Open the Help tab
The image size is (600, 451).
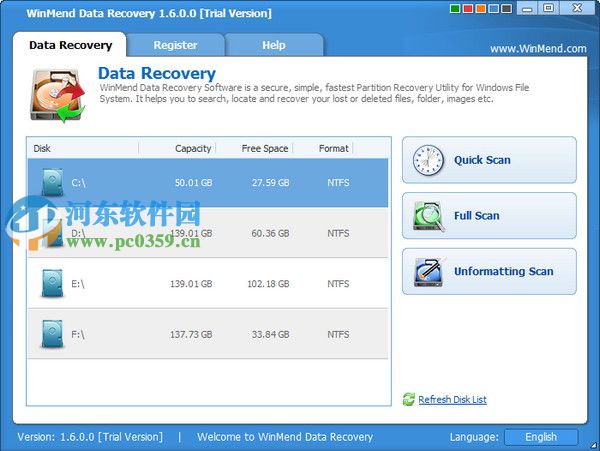click(x=274, y=45)
